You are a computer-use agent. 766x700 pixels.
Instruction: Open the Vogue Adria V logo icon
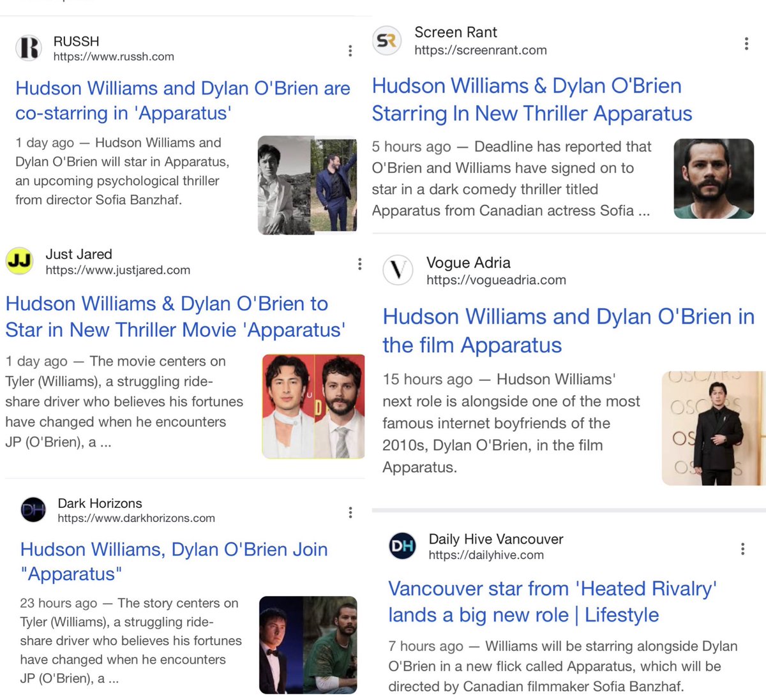398,270
